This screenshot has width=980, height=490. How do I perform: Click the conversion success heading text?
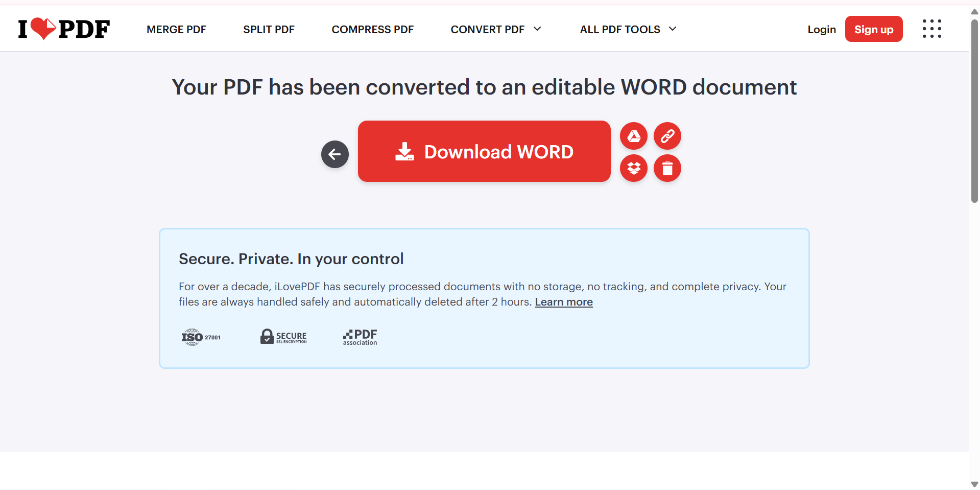(484, 87)
